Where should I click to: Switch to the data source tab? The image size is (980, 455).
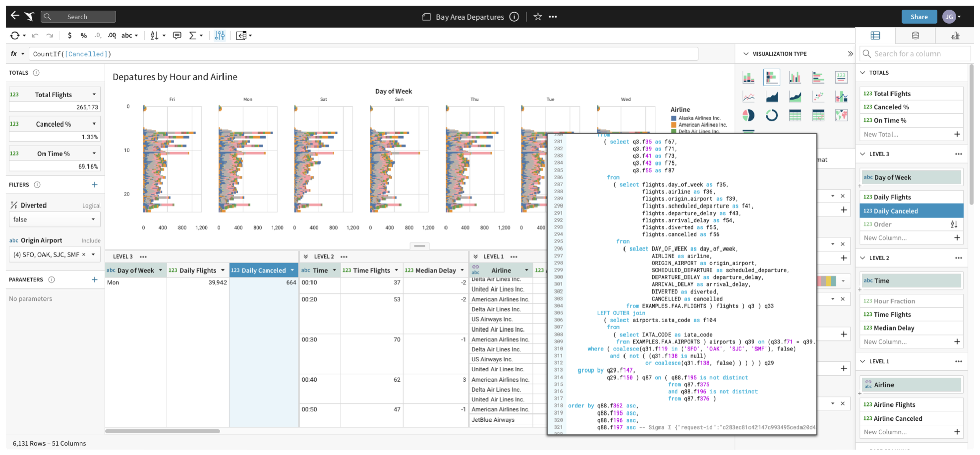pyautogui.click(x=915, y=36)
